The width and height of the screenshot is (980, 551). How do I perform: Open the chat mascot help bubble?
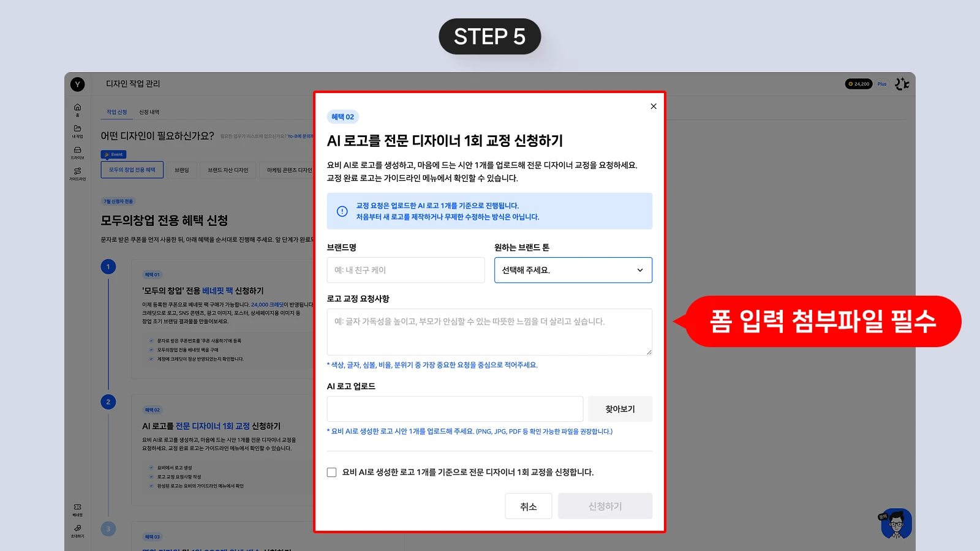pyautogui.click(x=896, y=524)
